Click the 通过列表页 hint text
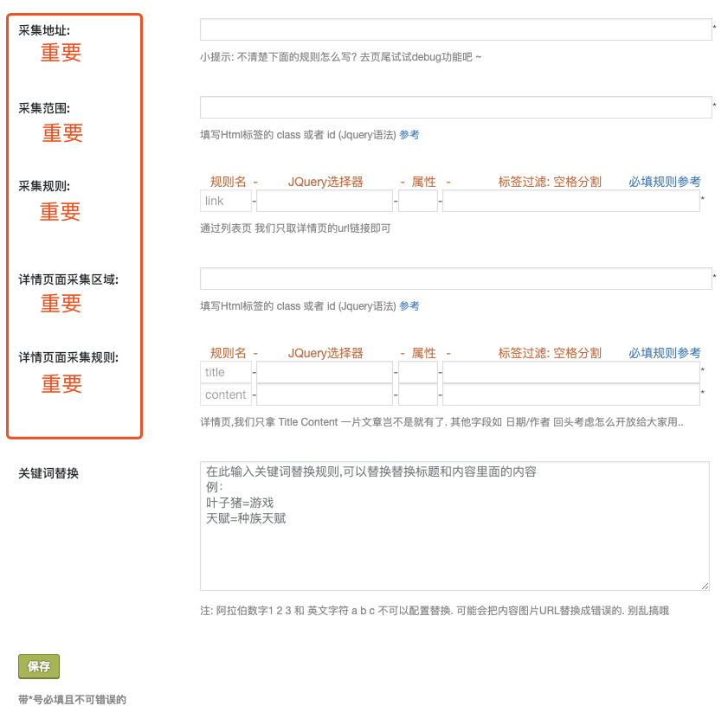This screenshot has height=712, width=728. coord(295,228)
